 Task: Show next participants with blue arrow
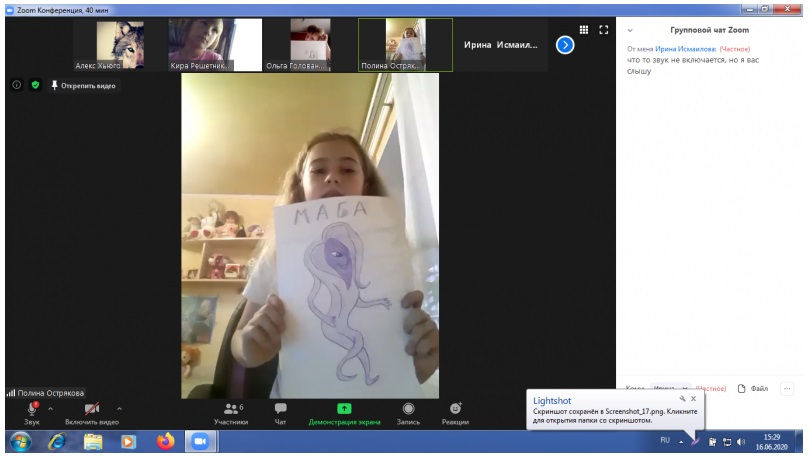coord(565,45)
